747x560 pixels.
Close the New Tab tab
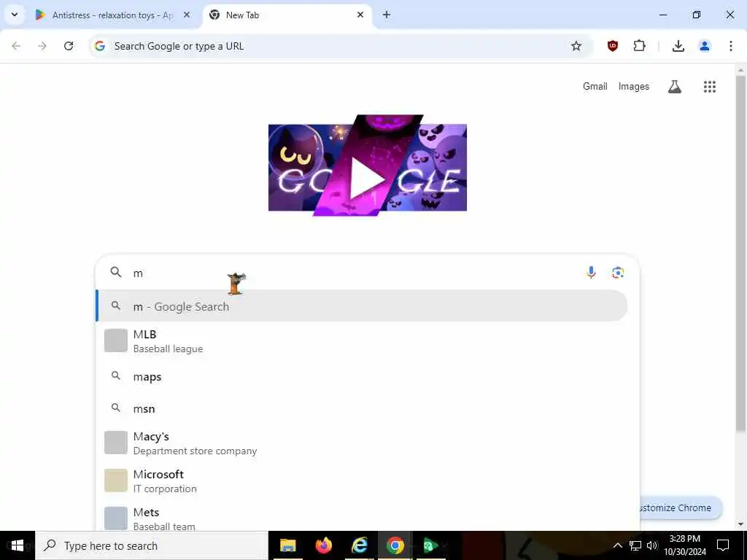pos(360,15)
